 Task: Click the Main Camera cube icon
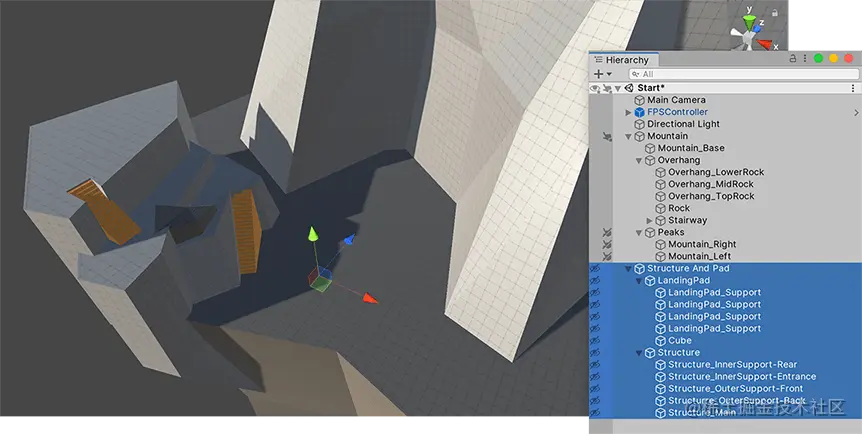[x=639, y=100]
